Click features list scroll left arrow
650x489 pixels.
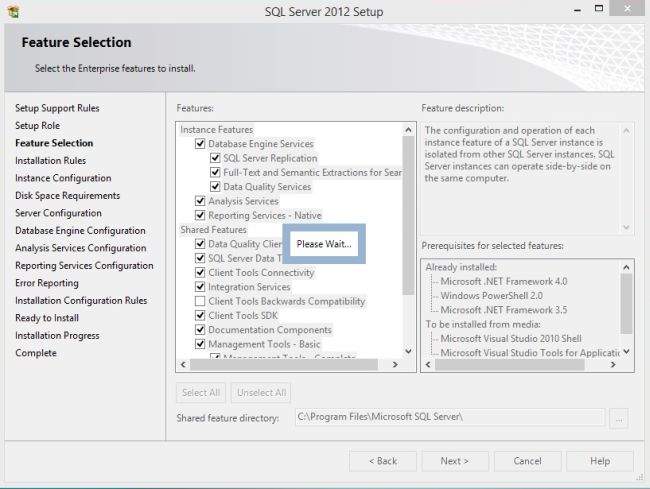(183, 364)
